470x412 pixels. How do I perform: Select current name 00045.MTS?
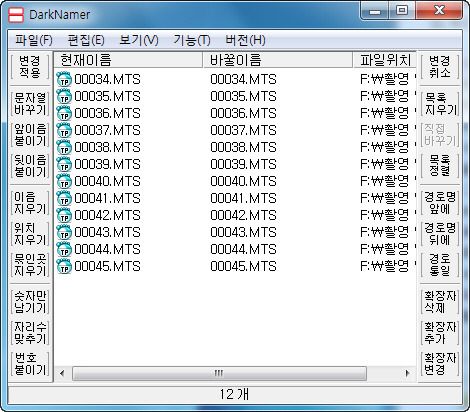(107, 266)
